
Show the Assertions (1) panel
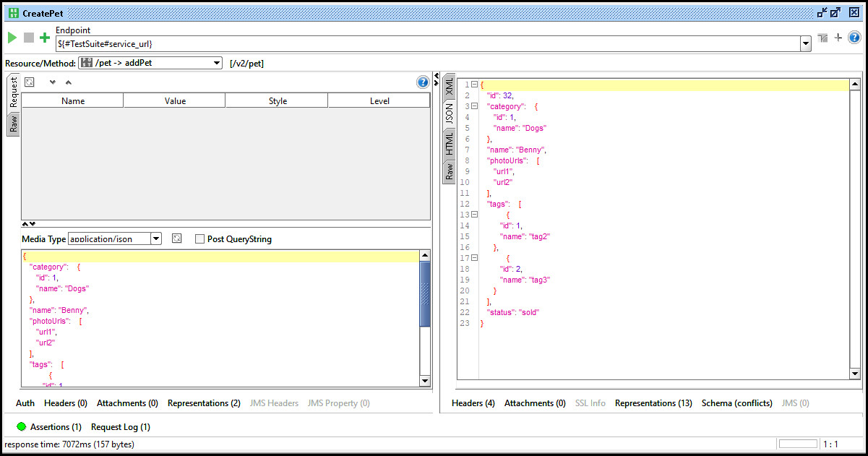tap(56, 427)
